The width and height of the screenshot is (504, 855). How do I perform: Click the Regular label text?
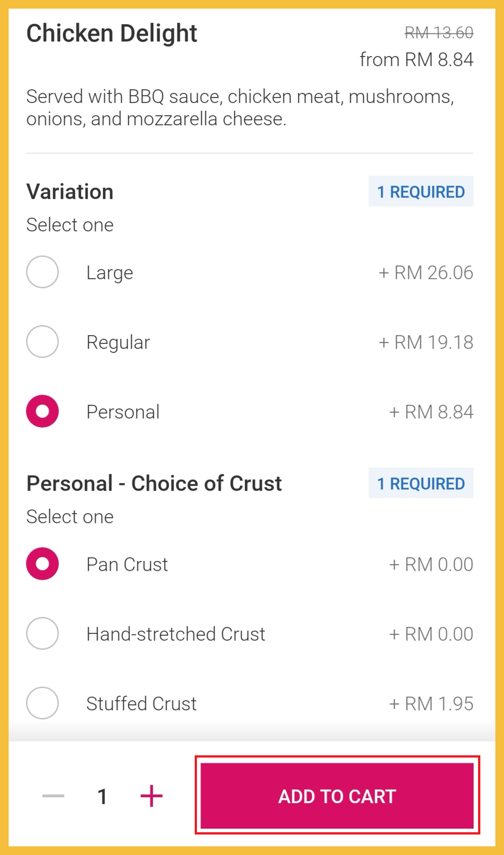118,342
